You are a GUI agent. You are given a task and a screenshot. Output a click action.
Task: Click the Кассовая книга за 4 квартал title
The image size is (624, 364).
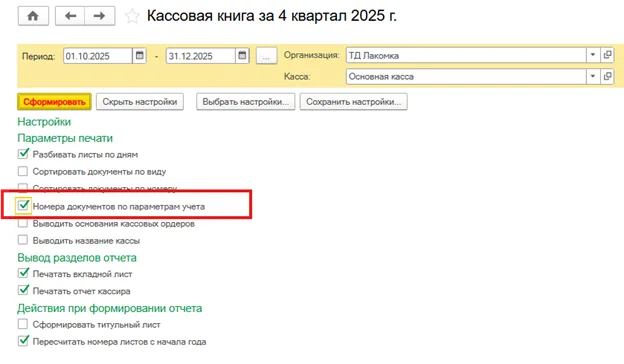pyautogui.click(x=272, y=16)
